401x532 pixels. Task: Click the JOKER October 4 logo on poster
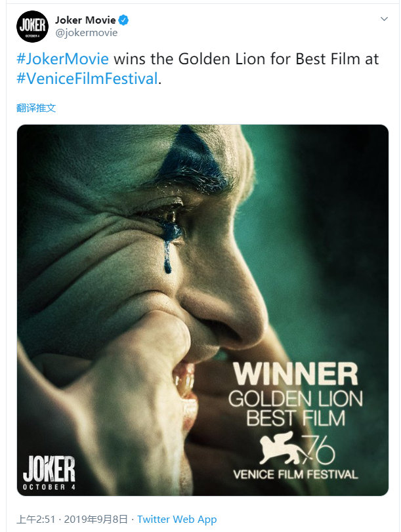pos(49,473)
